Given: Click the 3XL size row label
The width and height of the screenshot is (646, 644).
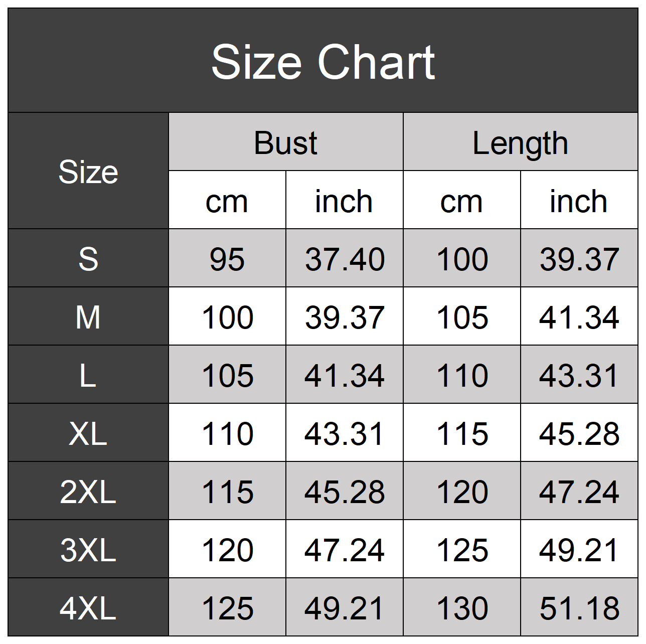Looking at the screenshot, I should click(x=88, y=549).
